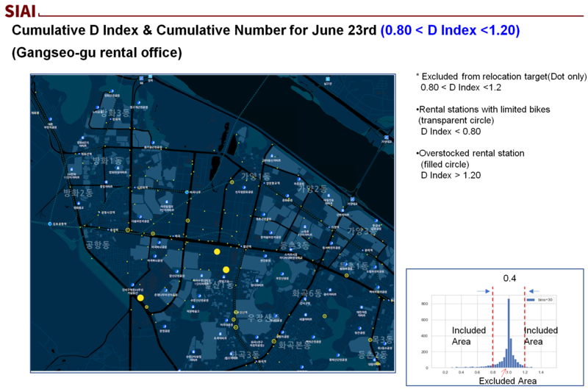Click the Excluded Area label below chart
The image size is (588, 389).
click(x=506, y=382)
